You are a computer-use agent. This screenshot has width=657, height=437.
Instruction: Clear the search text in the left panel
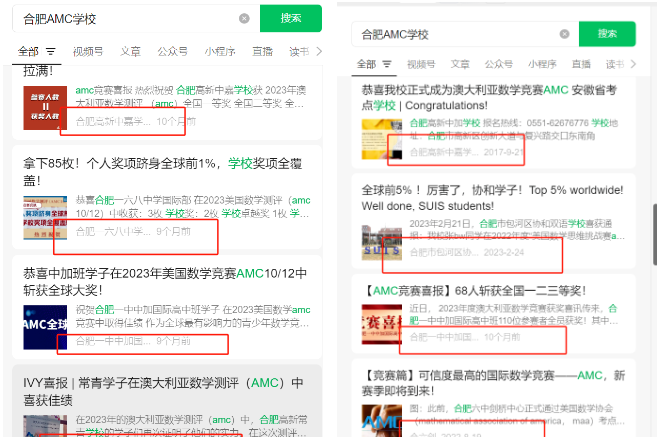245,18
